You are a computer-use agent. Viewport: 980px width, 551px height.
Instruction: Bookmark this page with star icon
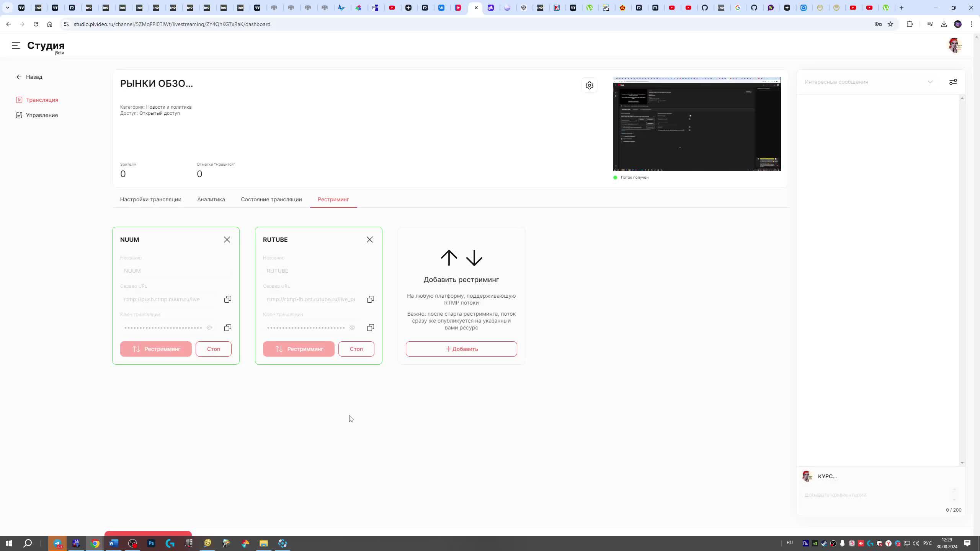(x=890, y=24)
